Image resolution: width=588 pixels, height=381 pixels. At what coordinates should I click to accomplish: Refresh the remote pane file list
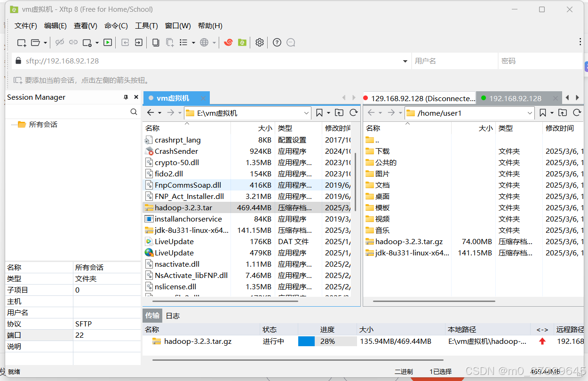577,113
